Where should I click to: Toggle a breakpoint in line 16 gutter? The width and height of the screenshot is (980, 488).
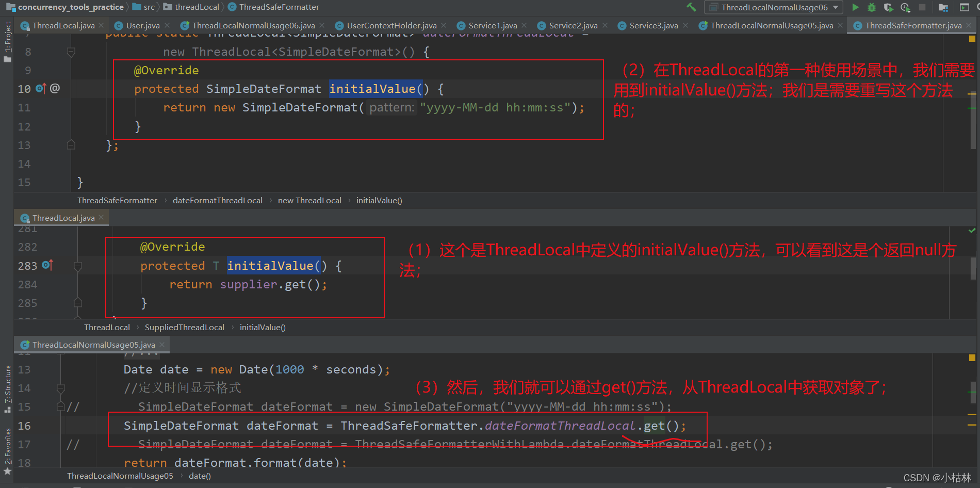click(x=49, y=426)
